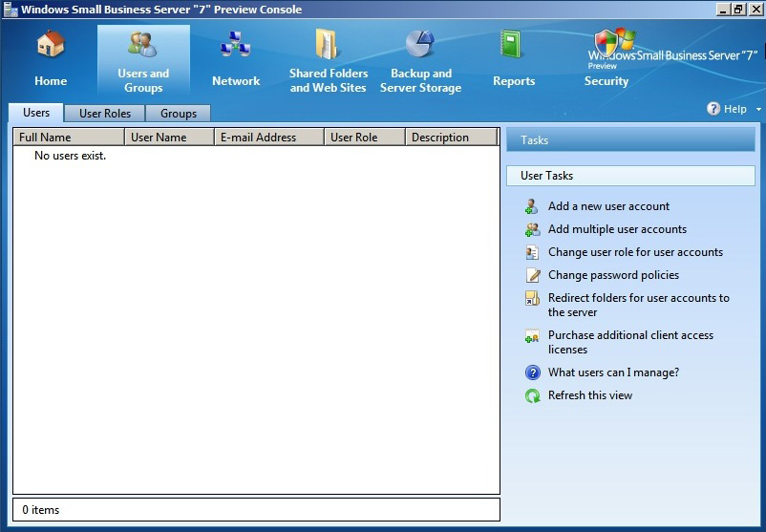This screenshot has width=766, height=532.
Task: Restore down the Preview Console window
Action: pos(738,9)
